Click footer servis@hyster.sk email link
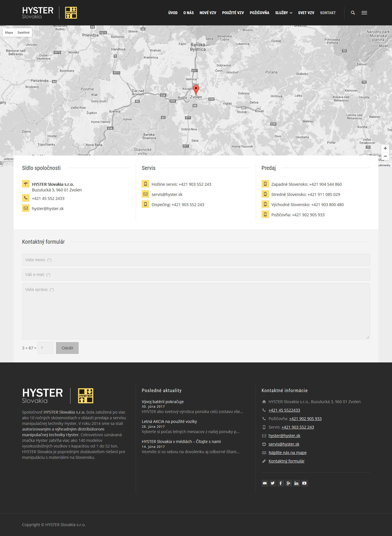Image resolution: width=392 pixels, height=536 pixels. pos(284,444)
